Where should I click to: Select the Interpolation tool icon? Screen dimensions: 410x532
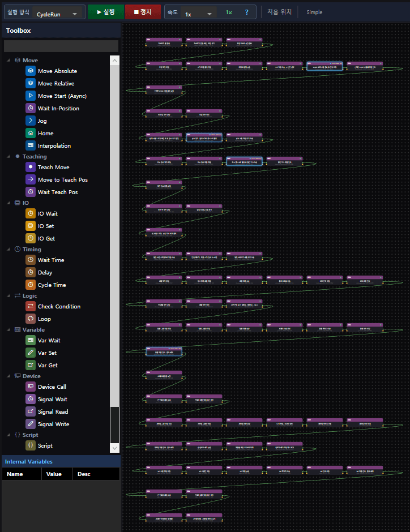pos(31,145)
